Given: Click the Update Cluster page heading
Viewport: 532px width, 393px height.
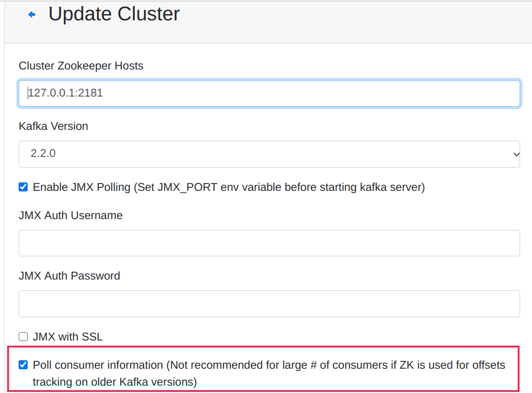Looking at the screenshot, I should (x=114, y=14).
